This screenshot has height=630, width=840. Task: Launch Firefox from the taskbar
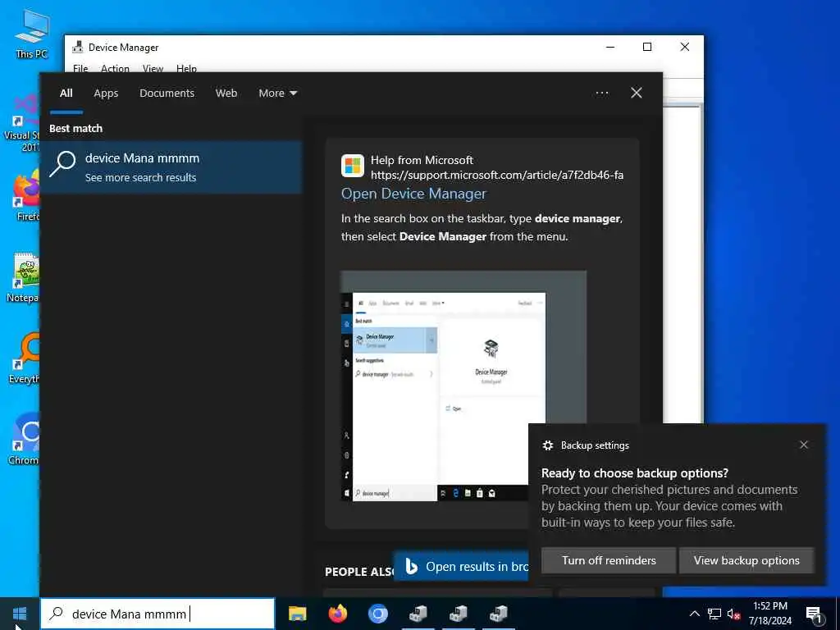pyautogui.click(x=338, y=614)
